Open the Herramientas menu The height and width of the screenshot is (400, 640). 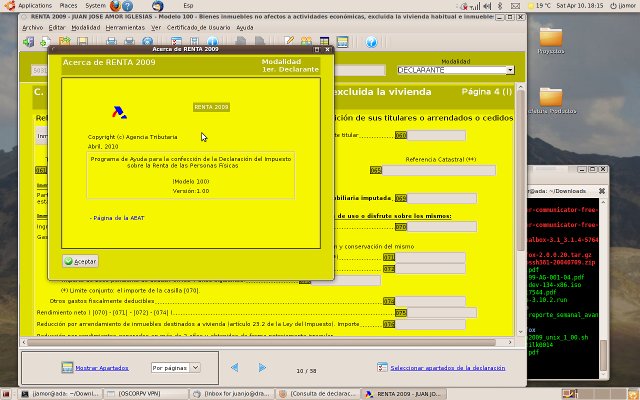click(125, 28)
